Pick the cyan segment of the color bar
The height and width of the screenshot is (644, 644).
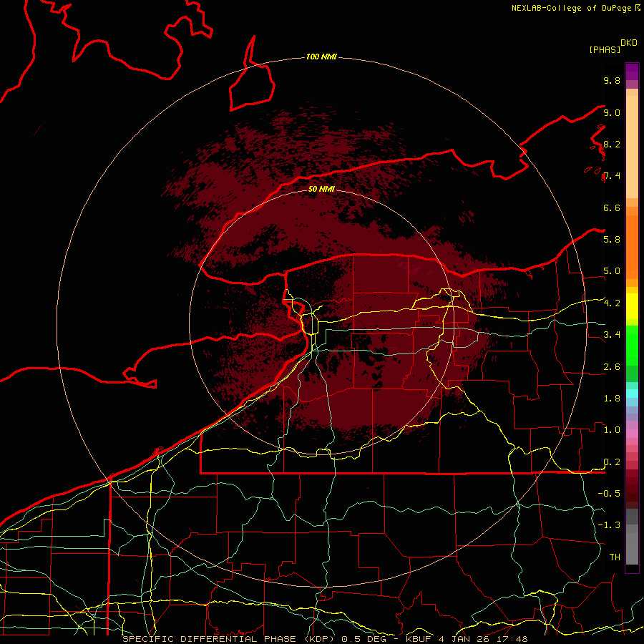(632, 394)
